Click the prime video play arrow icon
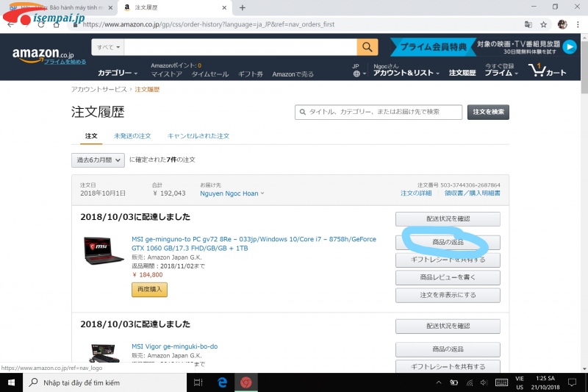 (570, 47)
